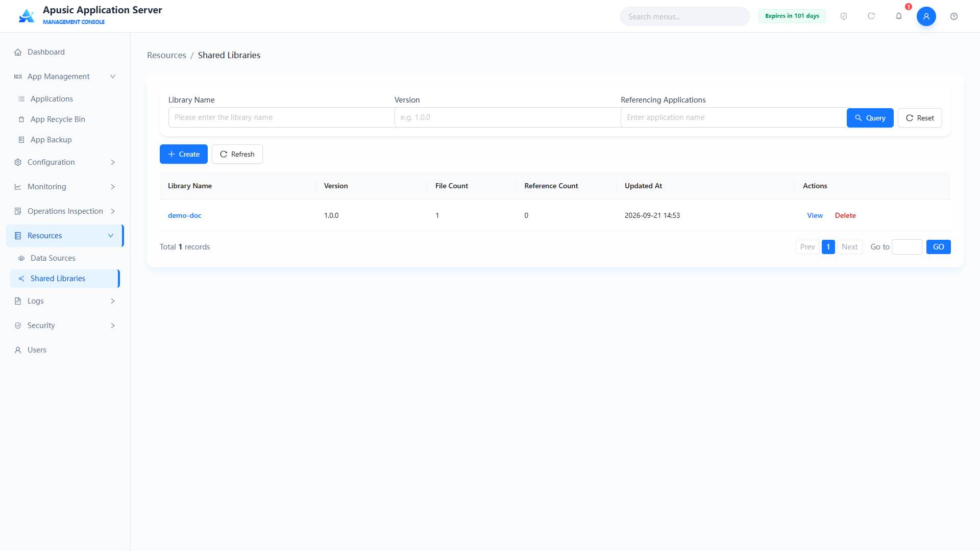This screenshot has width=980, height=551.
Task: Expand the Security menu
Action: (65, 325)
